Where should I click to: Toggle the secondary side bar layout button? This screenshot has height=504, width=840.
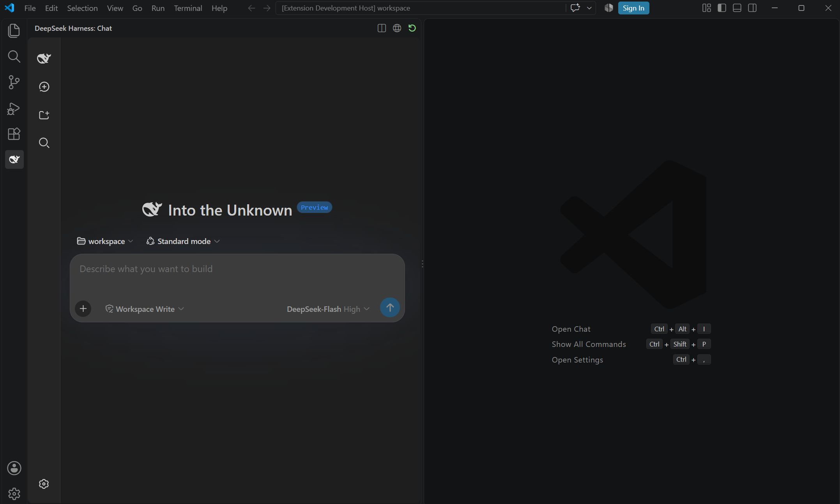pyautogui.click(x=752, y=8)
